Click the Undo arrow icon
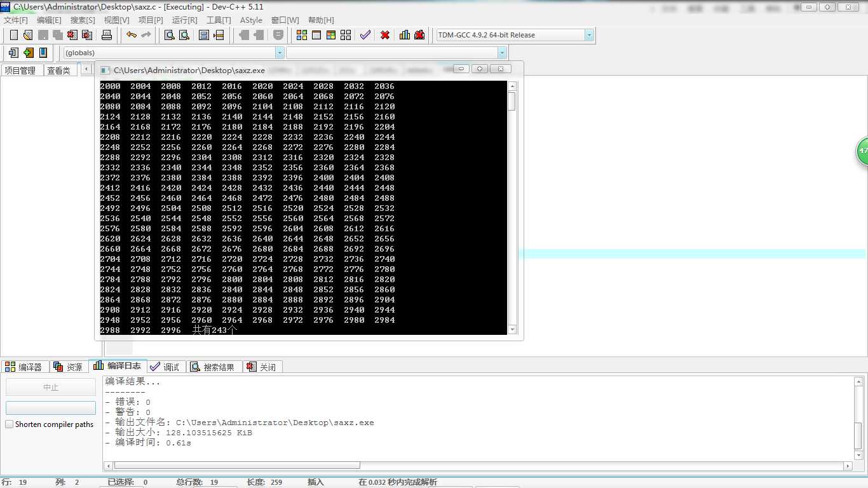868x488 pixels. coord(131,35)
